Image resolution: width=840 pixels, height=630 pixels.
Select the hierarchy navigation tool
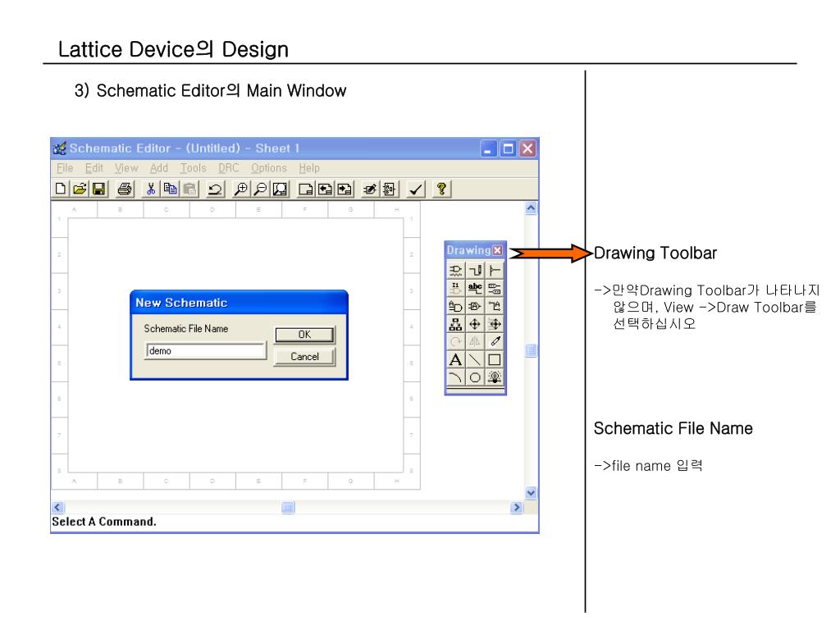(x=455, y=324)
